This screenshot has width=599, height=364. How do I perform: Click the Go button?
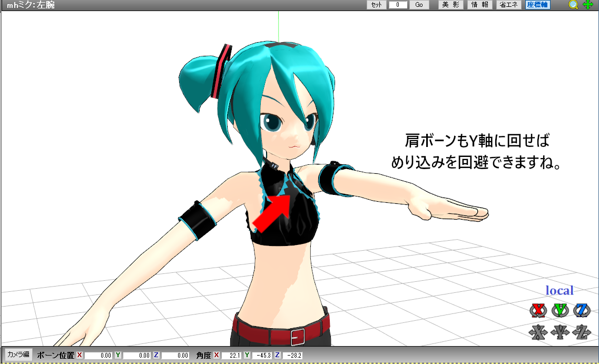pyautogui.click(x=419, y=5)
